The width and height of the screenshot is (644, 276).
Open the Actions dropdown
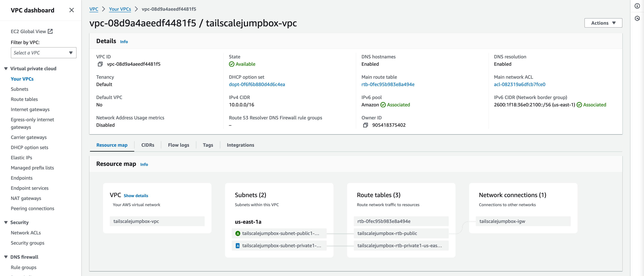603,23
